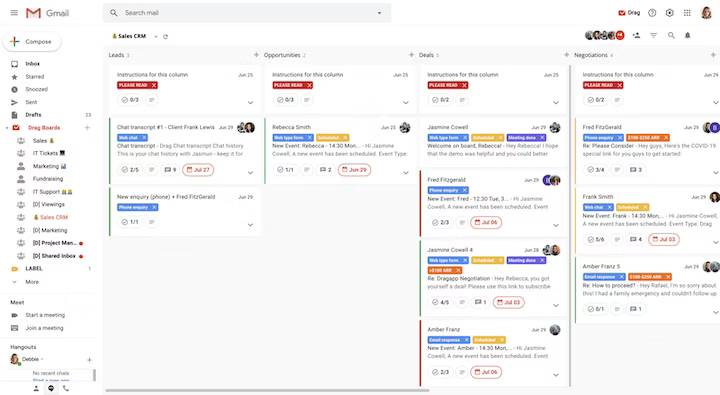Image resolution: width=720 pixels, height=395 pixels.
Task: Click the Jul 27 due date on Chat transcript card
Action: 198,170
